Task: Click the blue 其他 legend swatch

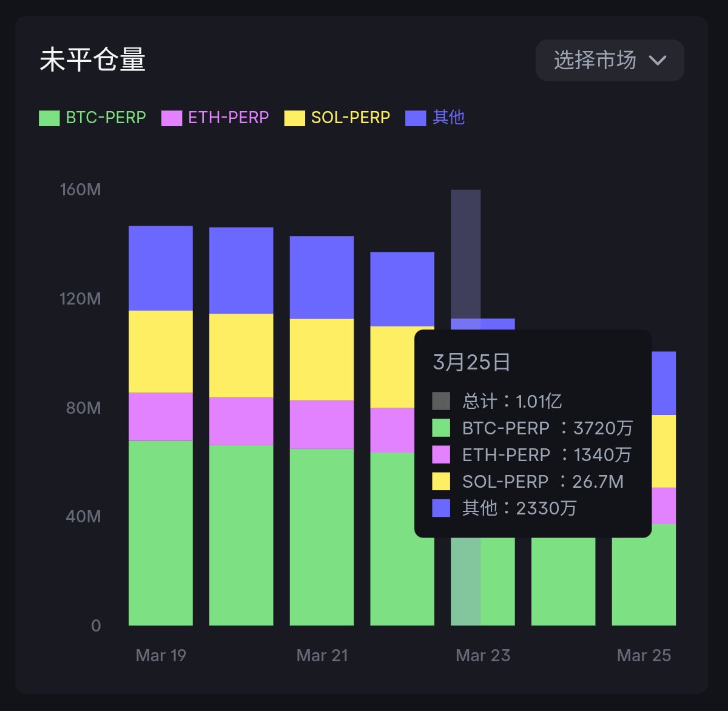Action: point(416,118)
